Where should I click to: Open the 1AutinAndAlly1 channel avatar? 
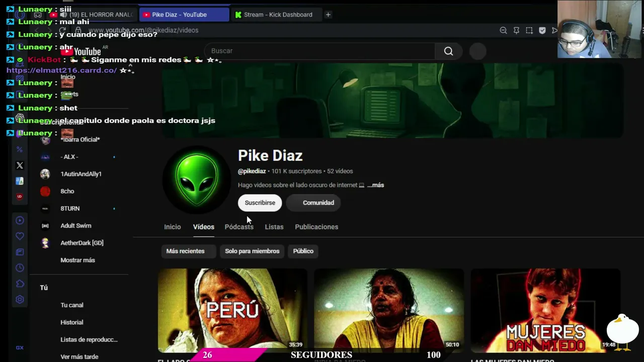click(45, 174)
